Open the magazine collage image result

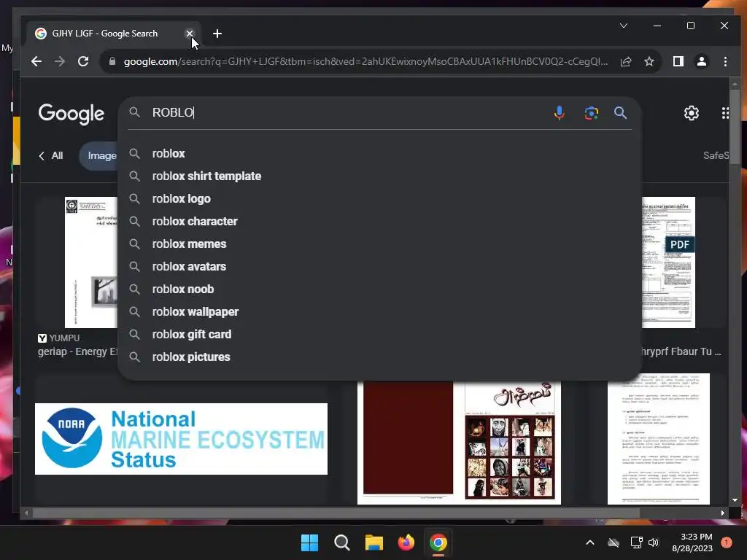pyautogui.click(x=460, y=443)
